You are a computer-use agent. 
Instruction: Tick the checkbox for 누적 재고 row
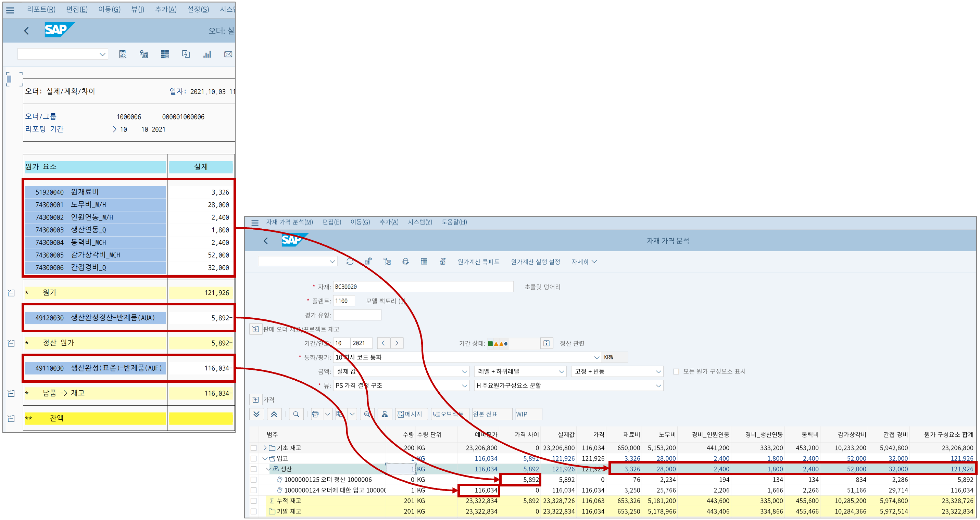click(x=254, y=500)
